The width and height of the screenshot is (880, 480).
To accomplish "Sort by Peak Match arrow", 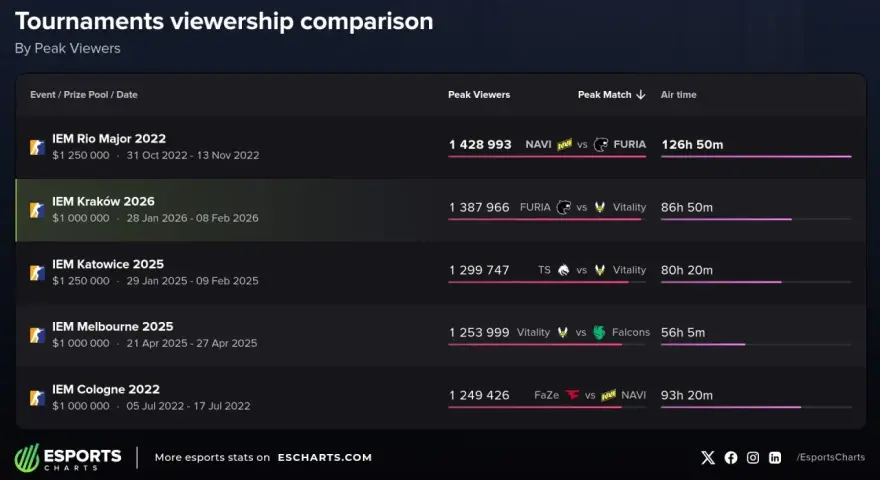I will 640,95.
